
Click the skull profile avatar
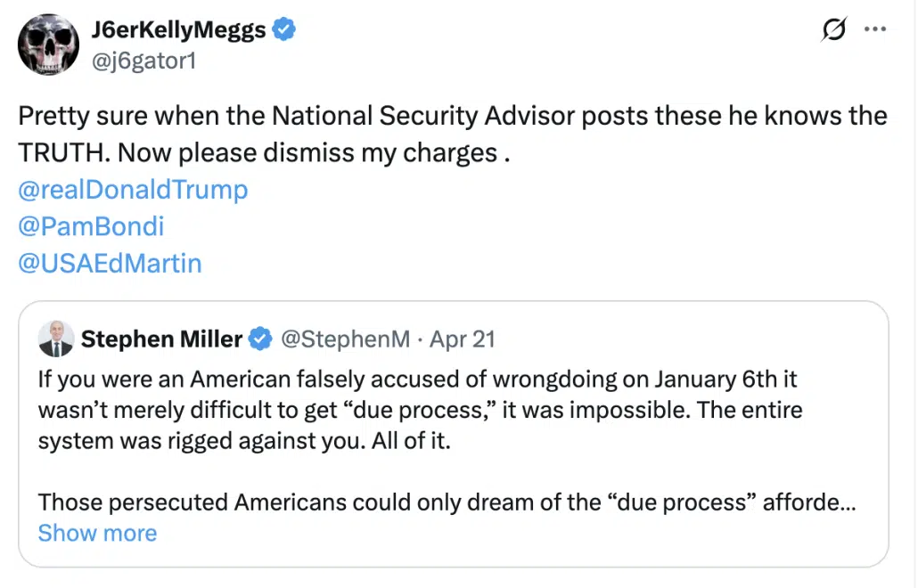point(48,45)
